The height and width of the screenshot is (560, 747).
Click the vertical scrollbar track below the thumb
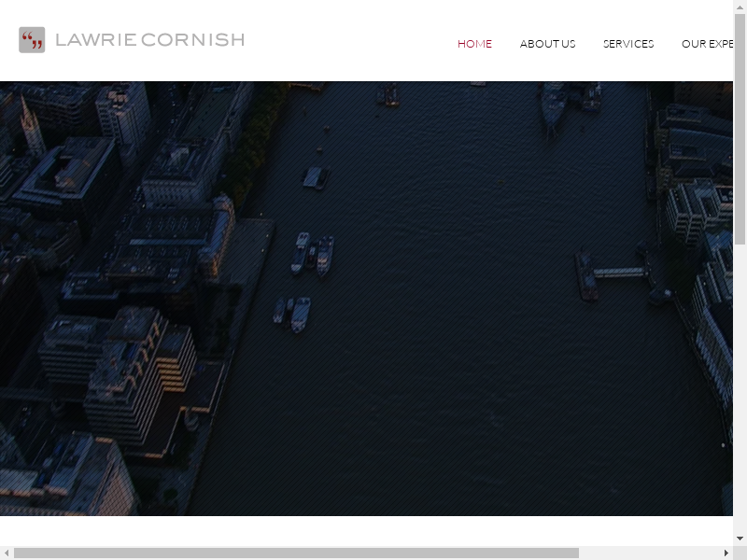(740, 392)
